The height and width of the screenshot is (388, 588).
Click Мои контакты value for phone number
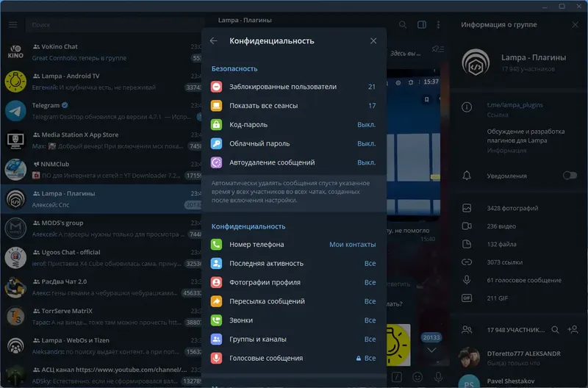(x=353, y=245)
